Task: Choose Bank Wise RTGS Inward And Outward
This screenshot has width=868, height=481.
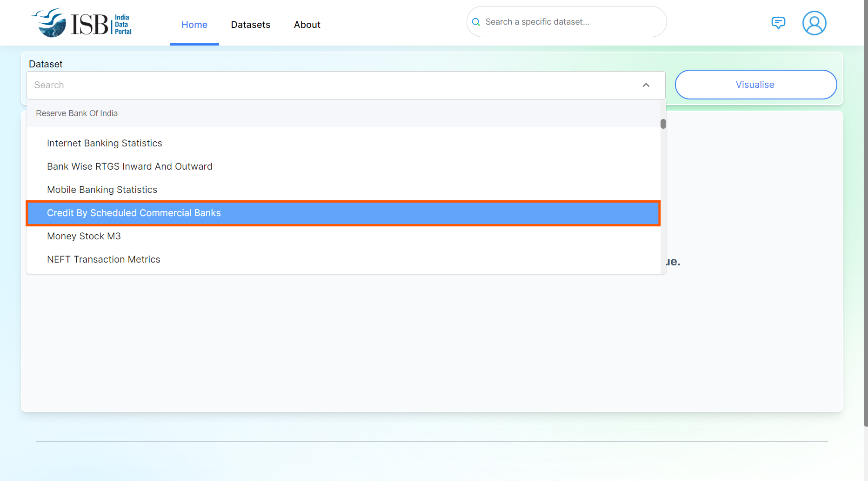Action: (130, 166)
